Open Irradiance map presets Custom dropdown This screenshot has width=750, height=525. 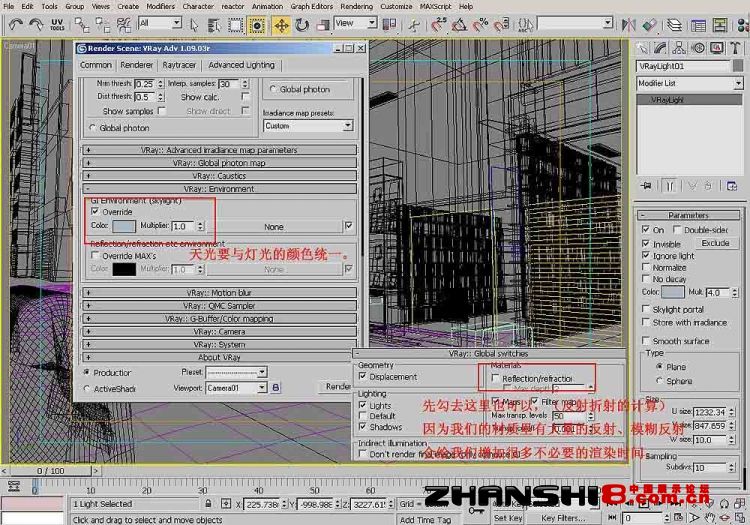click(x=308, y=126)
